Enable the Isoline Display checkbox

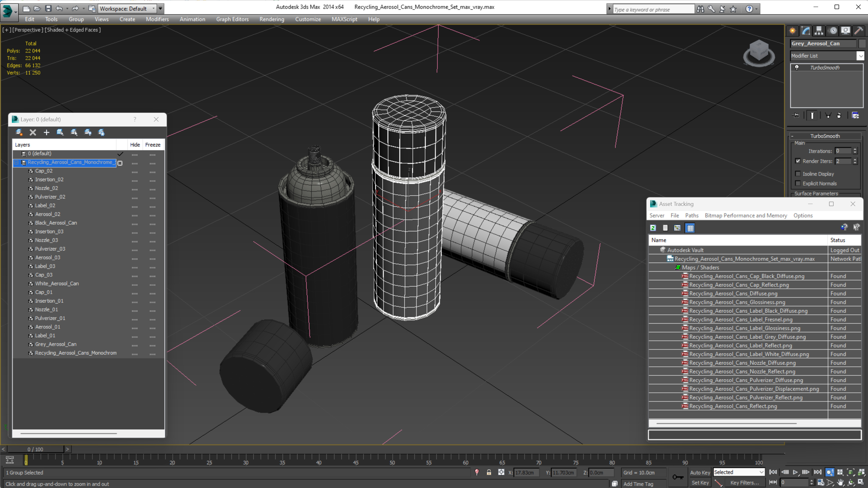click(798, 174)
